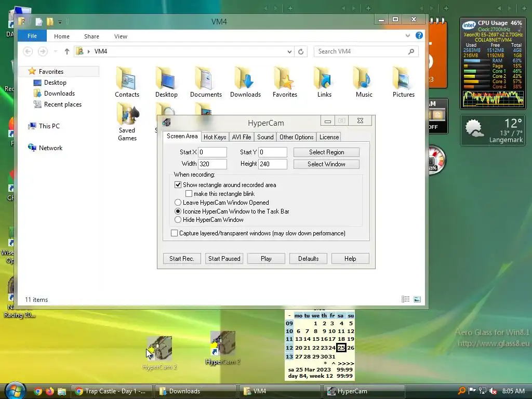Click the Height input field
The height and width of the screenshot is (399, 532).
(273, 164)
